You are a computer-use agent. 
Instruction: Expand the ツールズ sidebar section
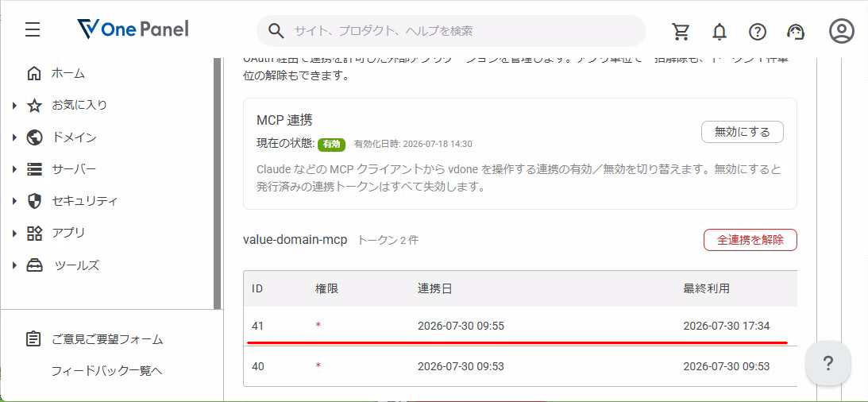14,265
